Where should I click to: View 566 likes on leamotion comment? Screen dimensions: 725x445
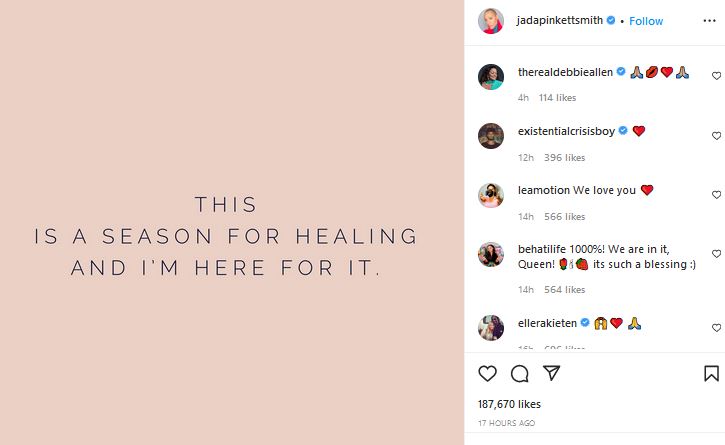pyautogui.click(x=565, y=216)
